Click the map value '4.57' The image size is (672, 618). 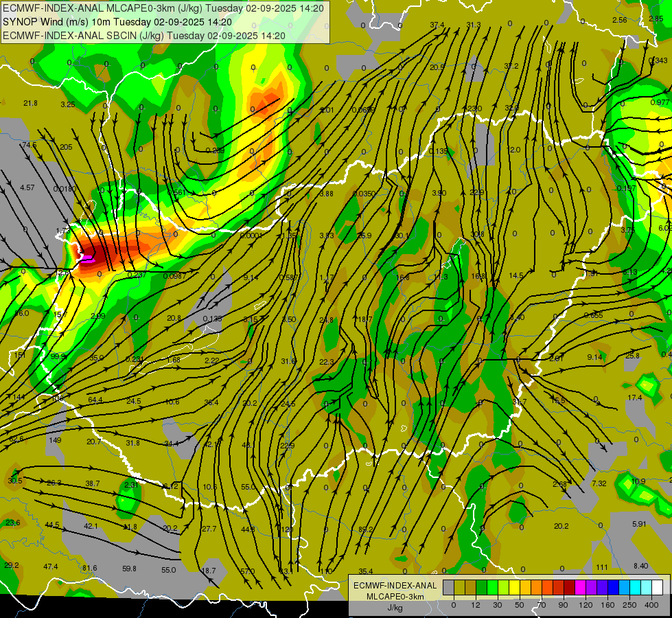pyautogui.click(x=27, y=187)
